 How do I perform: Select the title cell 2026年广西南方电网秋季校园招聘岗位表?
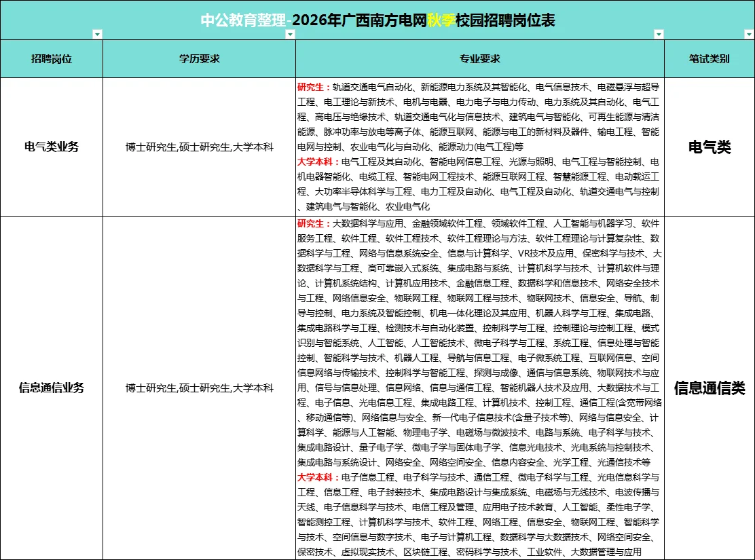[x=377, y=20]
